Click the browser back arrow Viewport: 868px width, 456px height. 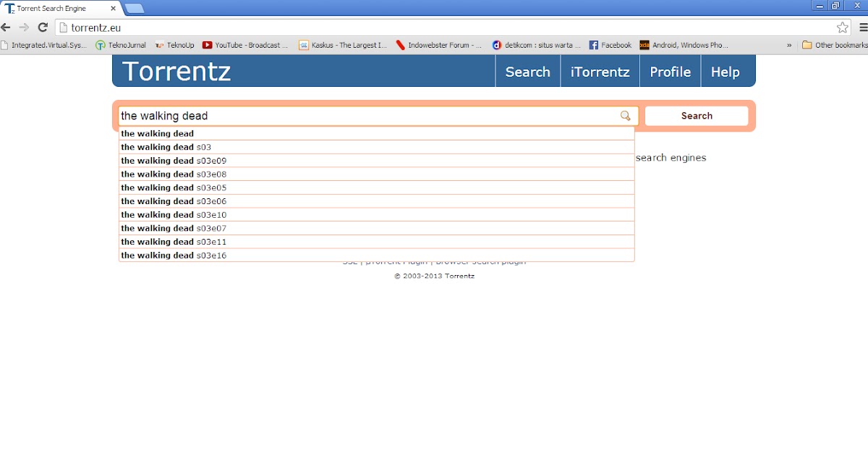7,28
